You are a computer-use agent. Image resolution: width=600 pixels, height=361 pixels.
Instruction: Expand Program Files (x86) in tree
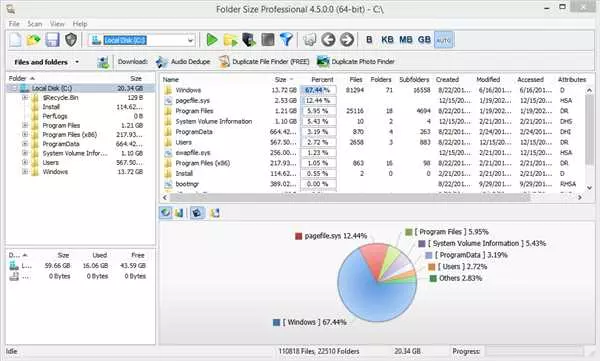click(25, 134)
